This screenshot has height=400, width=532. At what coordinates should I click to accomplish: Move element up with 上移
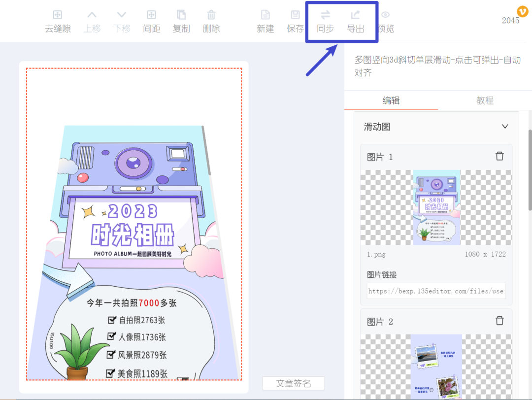[x=92, y=22]
